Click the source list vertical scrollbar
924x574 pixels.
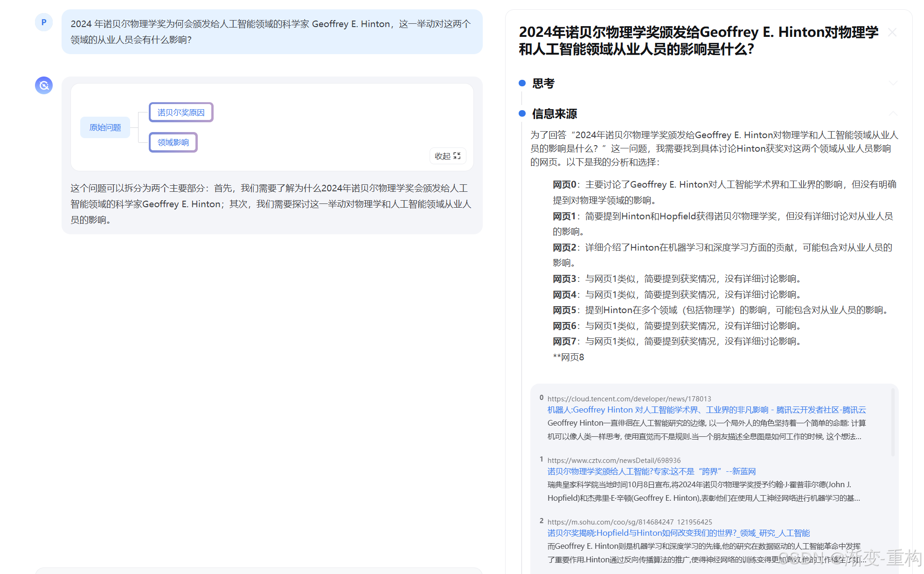893,422
